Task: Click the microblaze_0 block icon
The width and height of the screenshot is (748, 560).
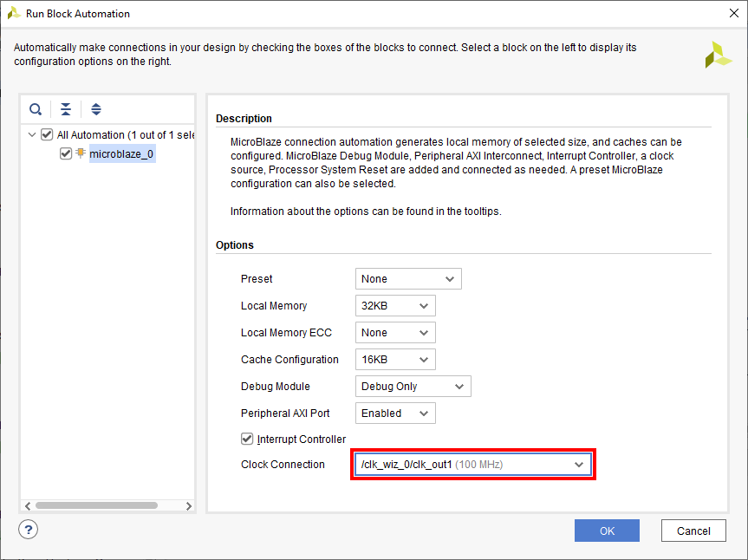Action: point(81,153)
